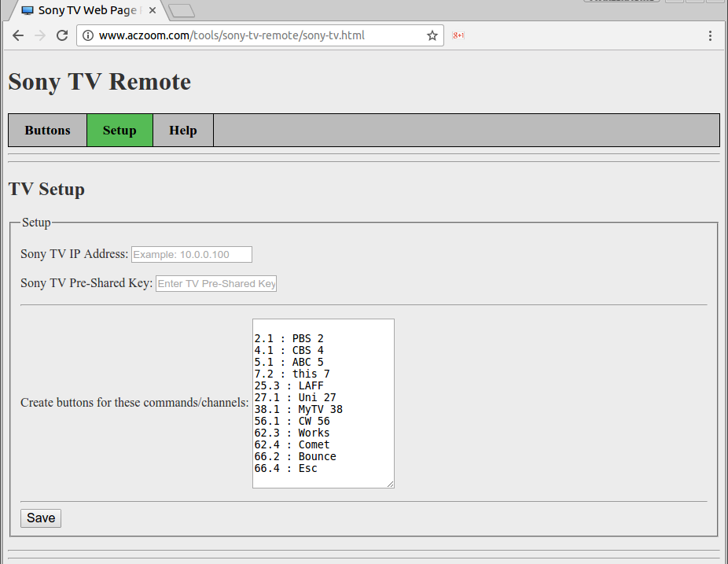Open Chrome's three-dot menu
This screenshot has height=564, width=728.
(x=710, y=35)
